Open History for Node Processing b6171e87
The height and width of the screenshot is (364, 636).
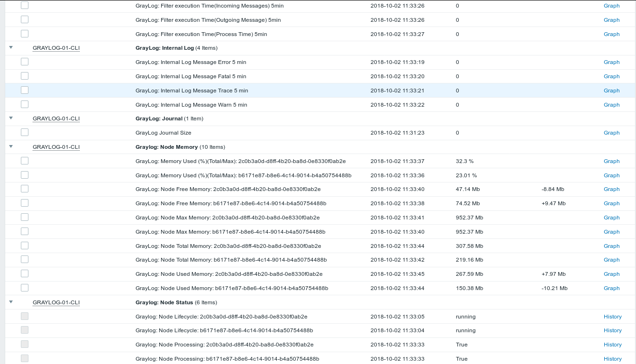(x=612, y=359)
